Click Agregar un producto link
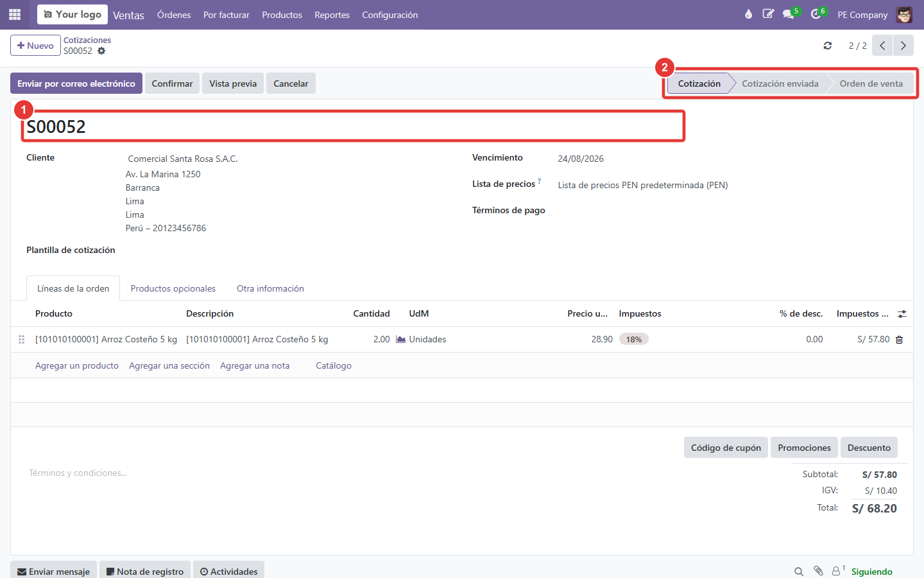Screen dimensions: 924x578 tap(77, 365)
